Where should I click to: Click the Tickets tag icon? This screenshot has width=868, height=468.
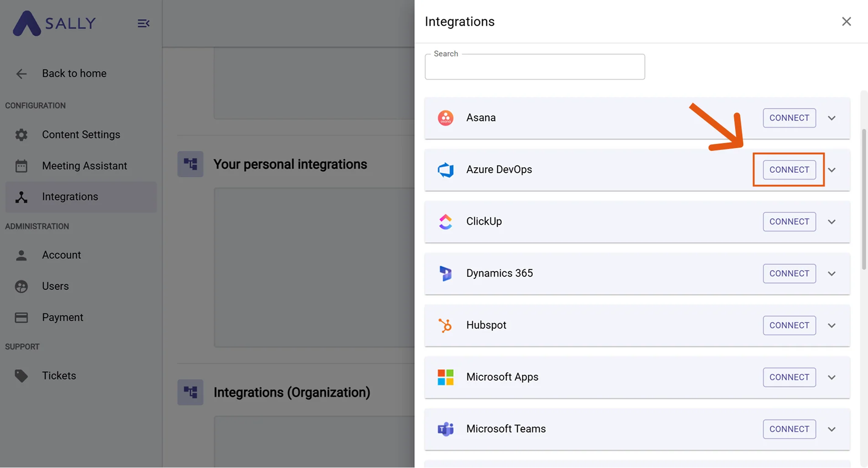tap(21, 376)
